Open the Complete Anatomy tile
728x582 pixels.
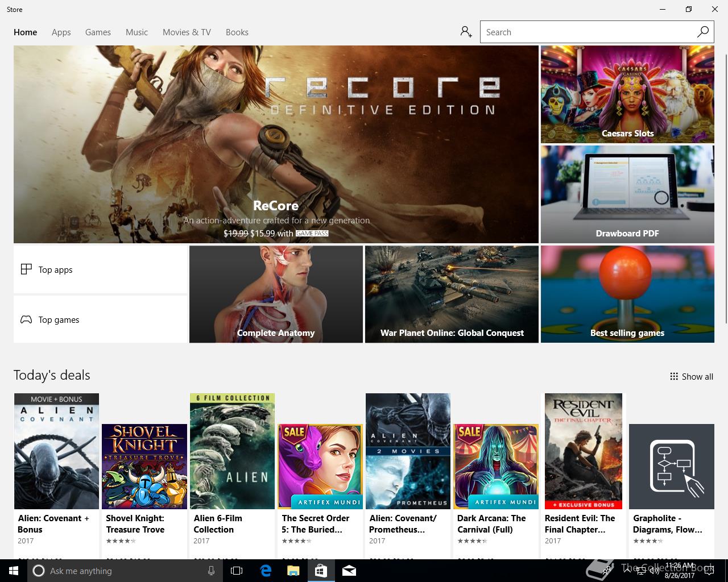276,294
